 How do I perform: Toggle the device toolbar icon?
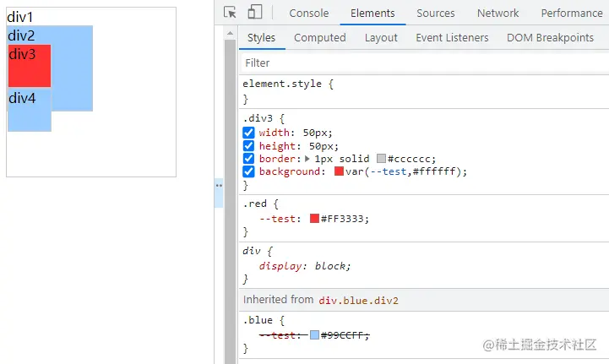coord(255,12)
